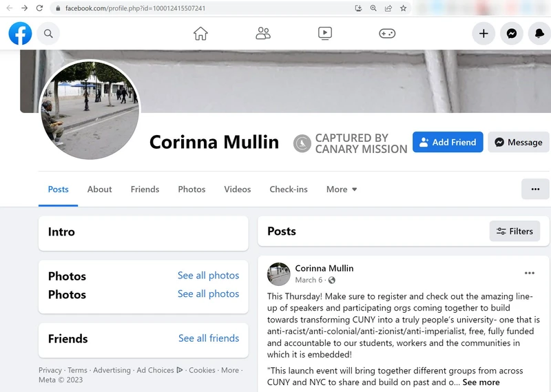Click the Ad Choices footer link
This screenshot has height=392, width=551.
(x=160, y=370)
